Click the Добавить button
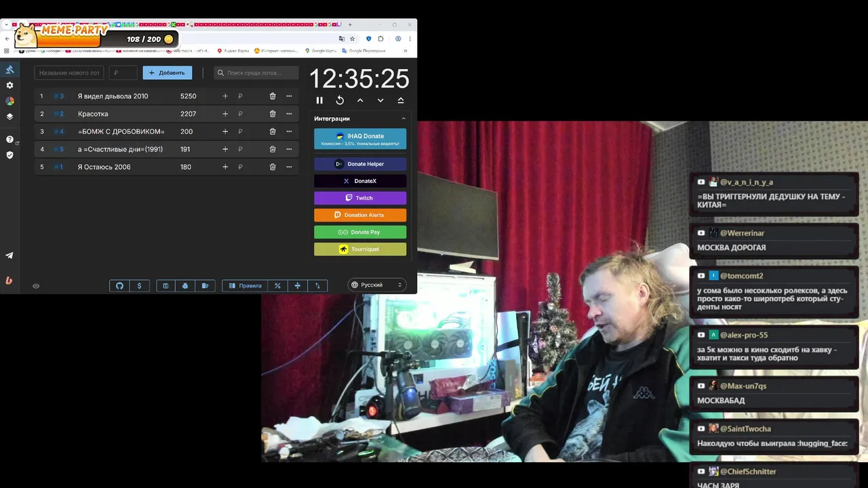 pyautogui.click(x=167, y=73)
